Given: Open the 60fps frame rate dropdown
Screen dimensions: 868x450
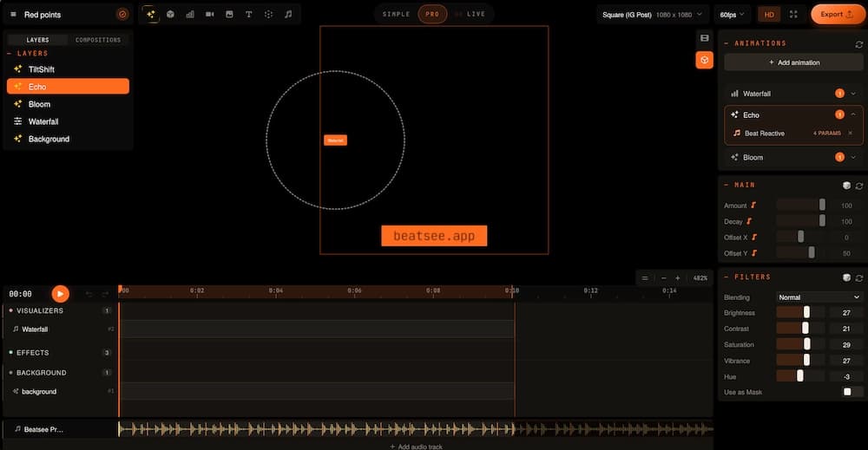Looking at the screenshot, I should pyautogui.click(x=732, y=15).
